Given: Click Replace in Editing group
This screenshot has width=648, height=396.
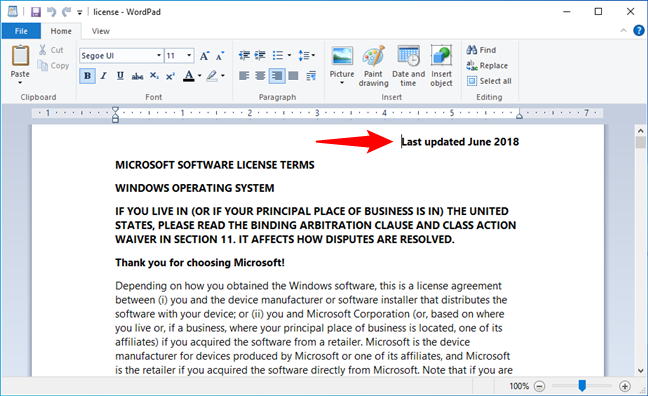Looking at the screenshot, I should tap(487, 65).
